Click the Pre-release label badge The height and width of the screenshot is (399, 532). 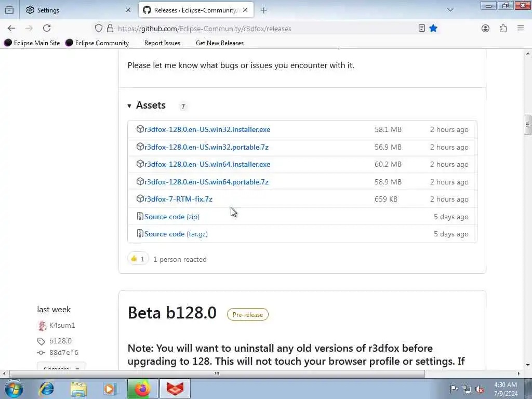point(248,314)
